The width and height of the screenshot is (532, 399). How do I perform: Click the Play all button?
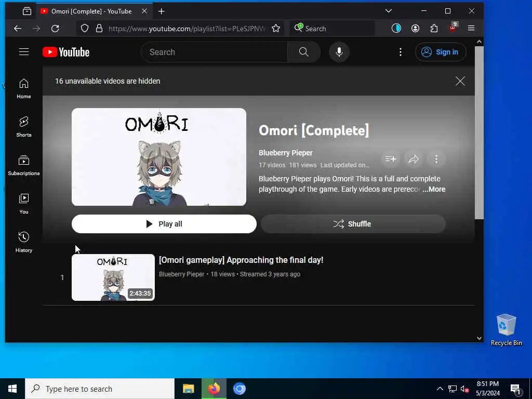click(164, 224)
